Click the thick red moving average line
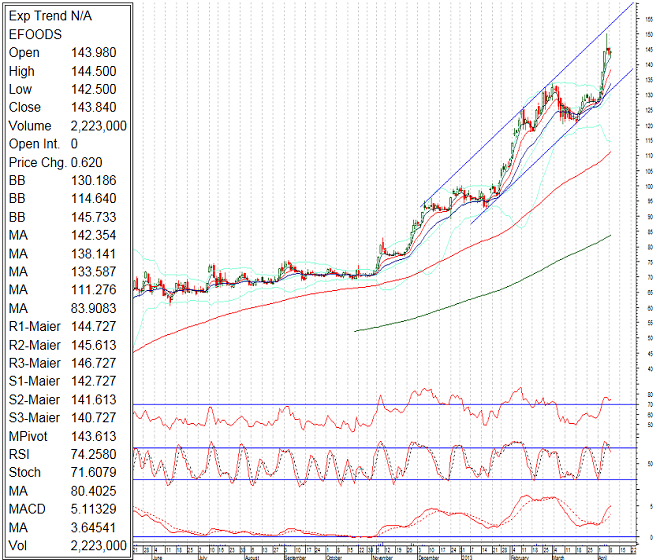The width and height of the screenshot is (660, 560). pos(400,270)
